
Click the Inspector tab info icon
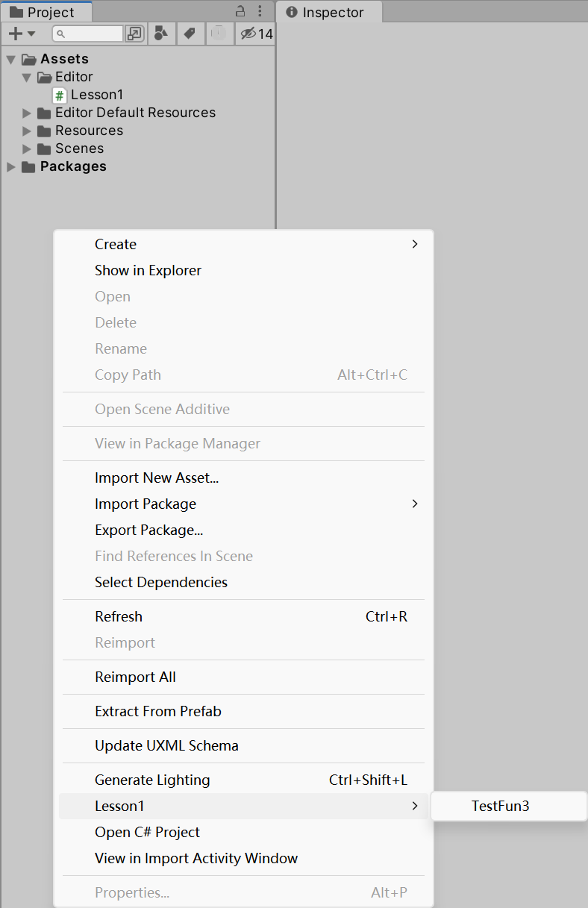(x=292, y=12)
